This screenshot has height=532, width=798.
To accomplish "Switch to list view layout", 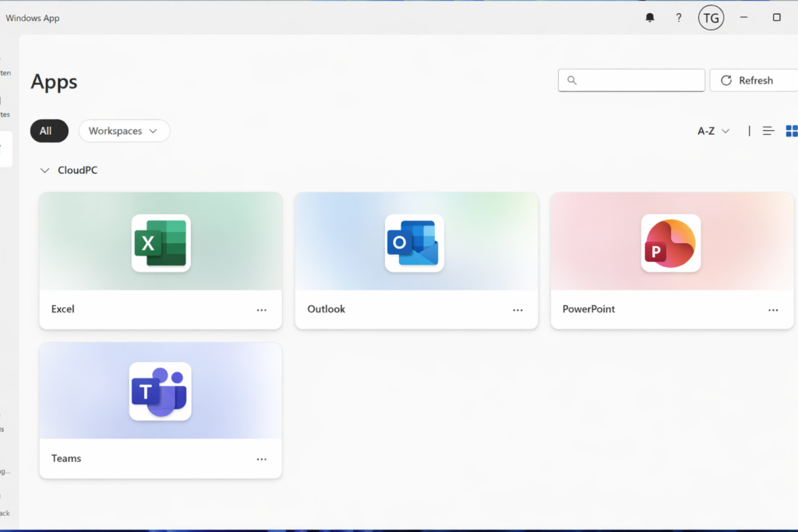I will pyautogui.click(x=768, y=131).
